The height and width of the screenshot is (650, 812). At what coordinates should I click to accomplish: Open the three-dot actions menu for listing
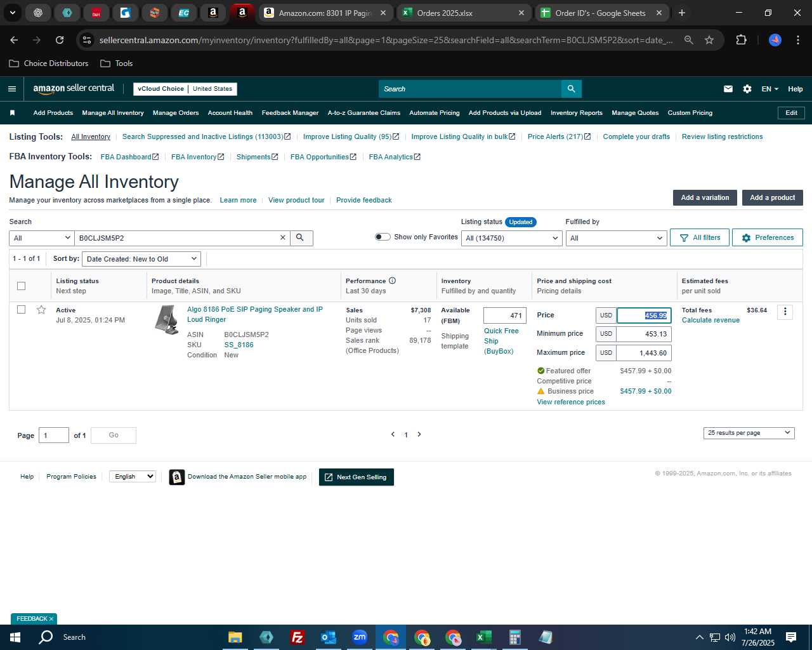click(785, 312)
